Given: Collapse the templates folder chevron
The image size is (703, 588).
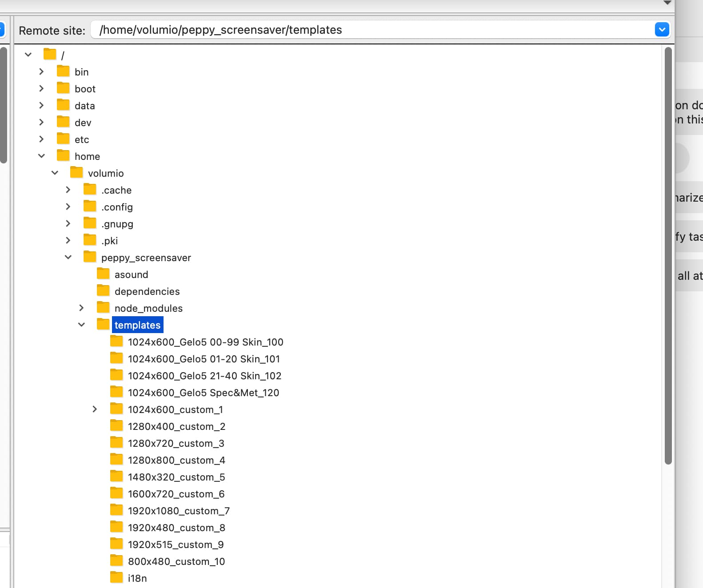Looking at the screenshot, I should (x=81, y=325).
